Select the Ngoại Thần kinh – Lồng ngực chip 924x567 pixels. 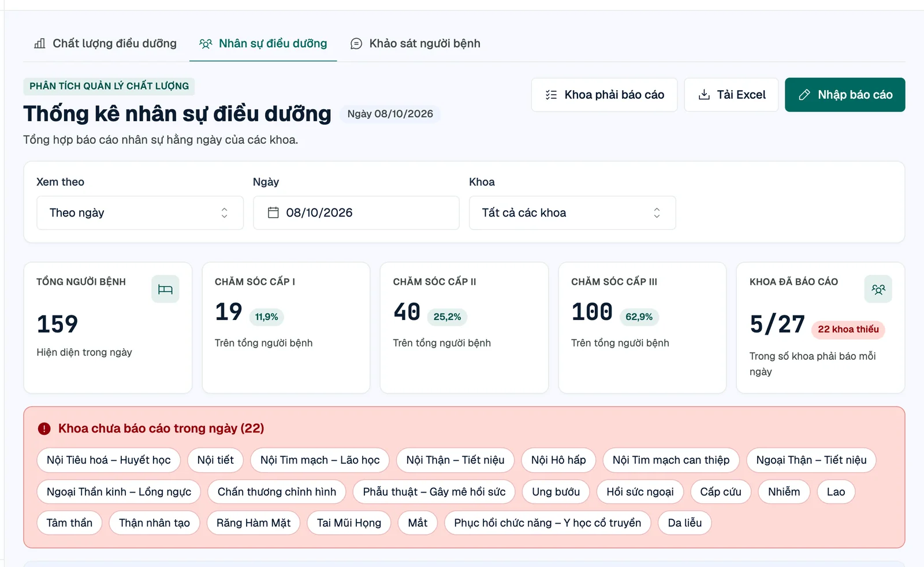tap(119, 492)
